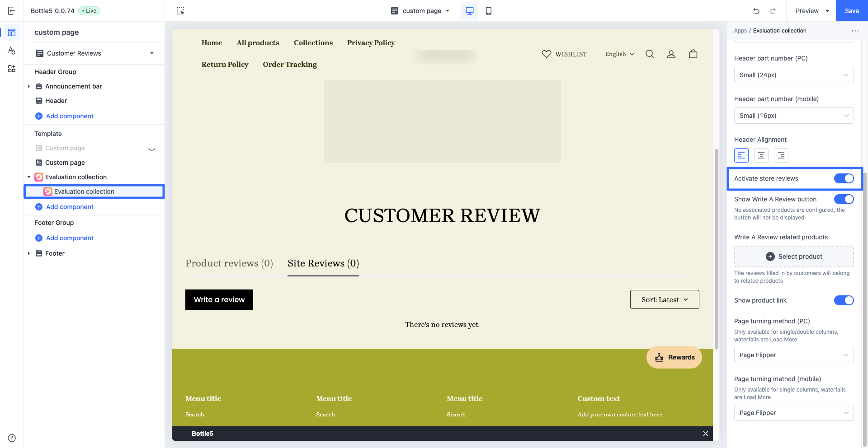Open the theme styles icon in sidebar

12,51
